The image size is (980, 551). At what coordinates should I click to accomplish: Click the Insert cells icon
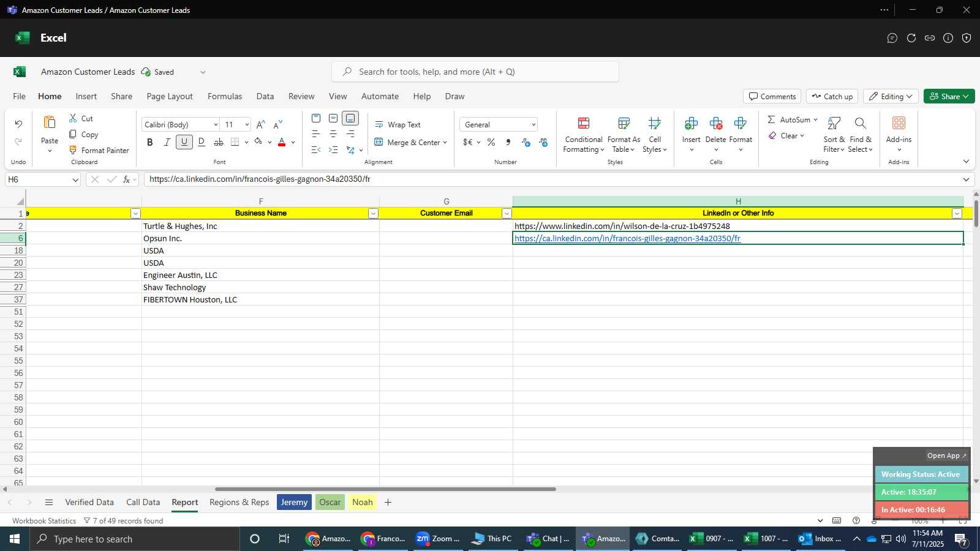(692, 124)
